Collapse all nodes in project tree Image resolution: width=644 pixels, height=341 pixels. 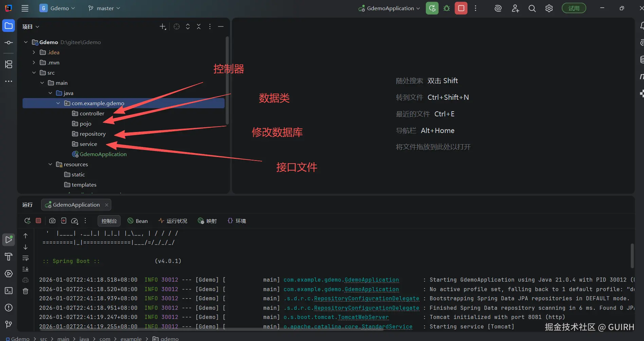click(199, 26)
